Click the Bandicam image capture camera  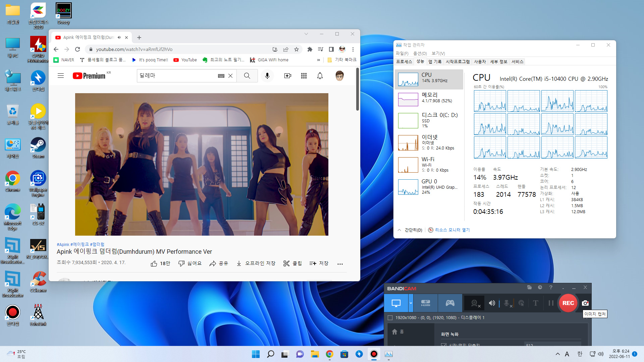pos(585,303)
